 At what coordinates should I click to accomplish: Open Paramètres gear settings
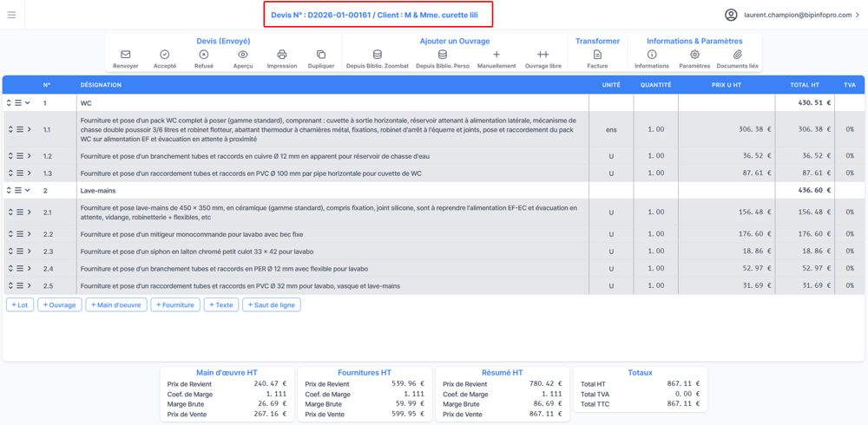click(x=694, y=55)
